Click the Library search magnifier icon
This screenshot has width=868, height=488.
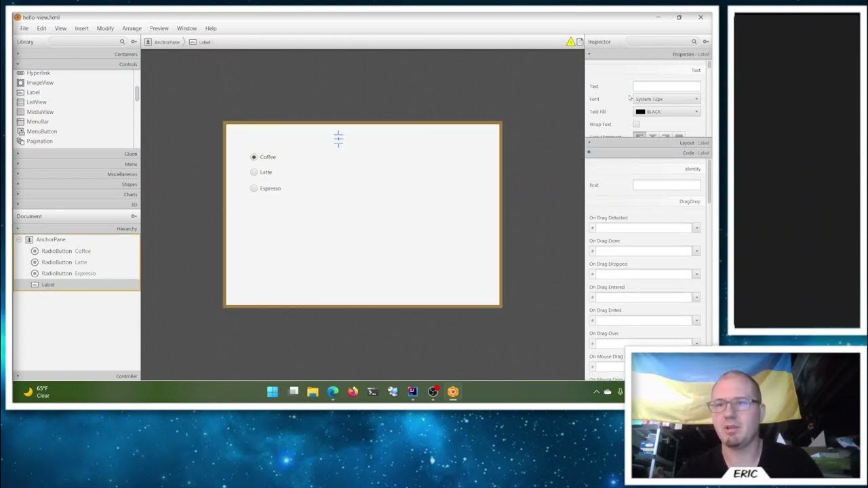(122, 42)
